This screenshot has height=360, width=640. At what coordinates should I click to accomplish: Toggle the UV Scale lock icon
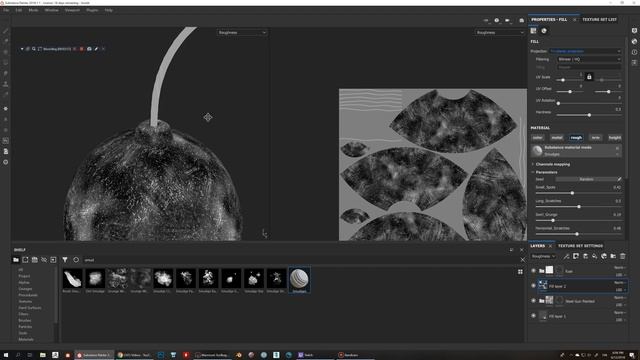pos(589,77)
